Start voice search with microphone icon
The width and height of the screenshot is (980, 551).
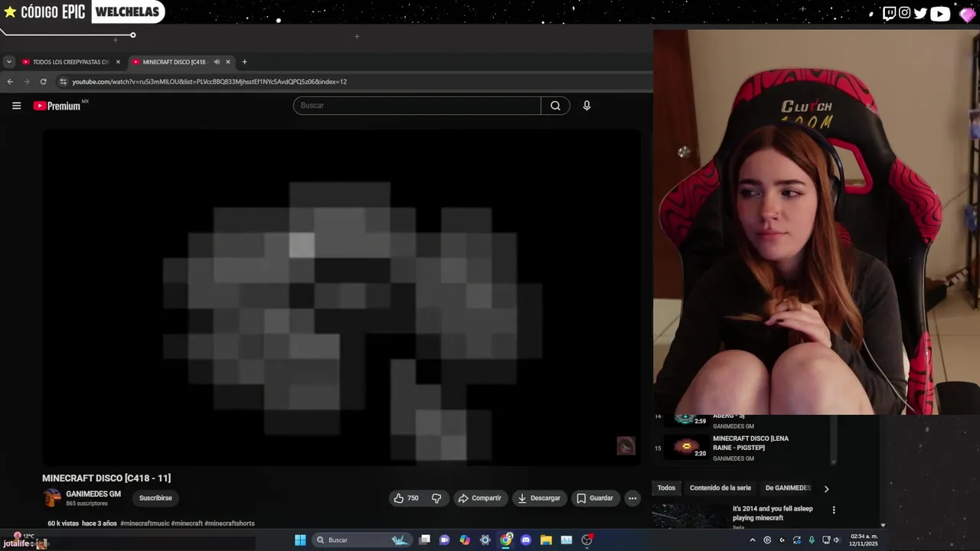(586, 106)
